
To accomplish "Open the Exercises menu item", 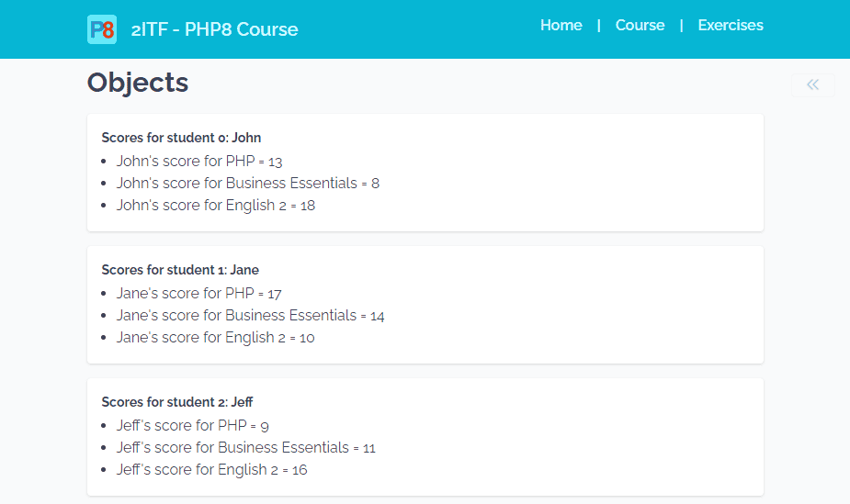I will pos(731,26).
